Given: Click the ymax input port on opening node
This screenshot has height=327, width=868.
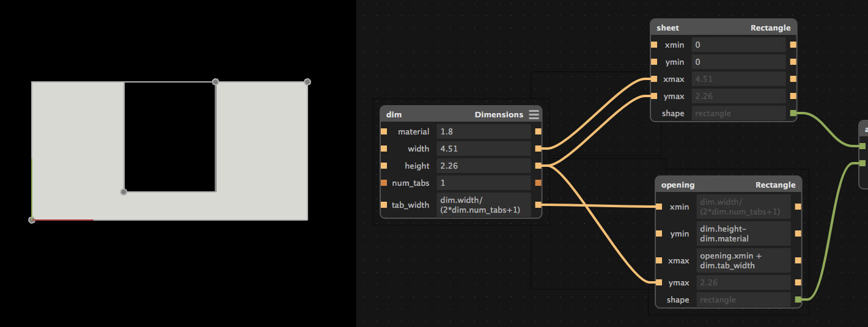Looking at the screenshot, I should pyautogui.click(x=659, y=282).
